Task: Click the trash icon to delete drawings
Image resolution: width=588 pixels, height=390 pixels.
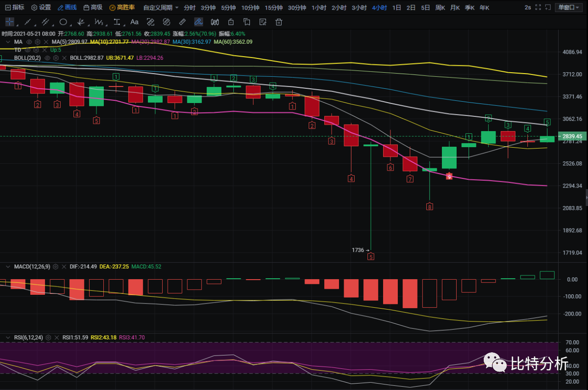Action: click(x=278, y=22)
